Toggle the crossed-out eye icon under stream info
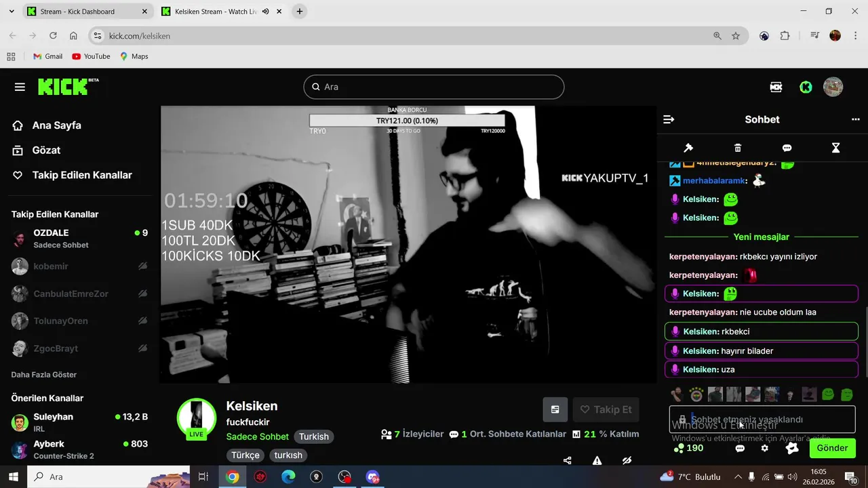The height and width of the screenshot is (488, 868). [627, 461]
